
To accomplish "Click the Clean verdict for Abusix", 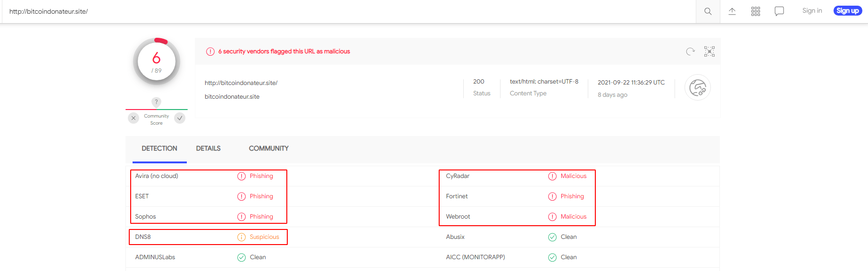I will pyautogui.click(x=568, y=237).
